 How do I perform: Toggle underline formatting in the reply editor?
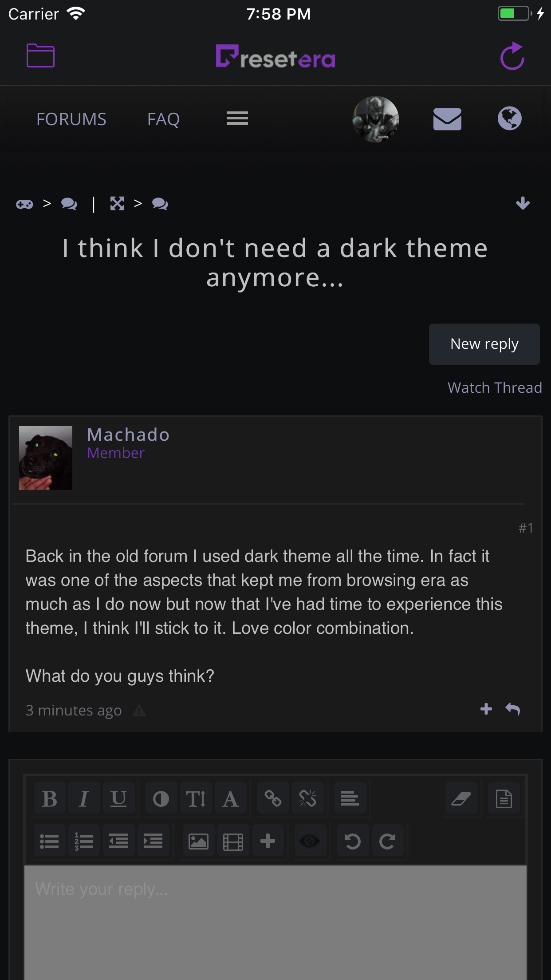click(118, 798)
